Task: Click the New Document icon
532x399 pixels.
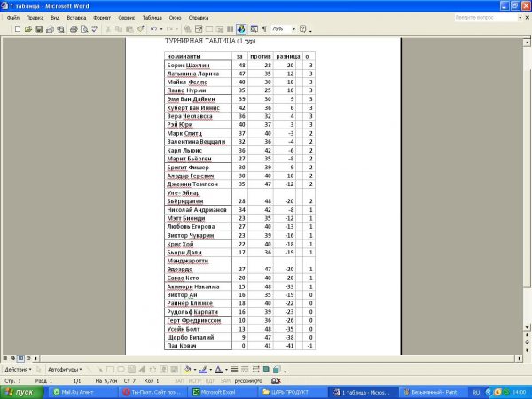Action: pos(17,29)
